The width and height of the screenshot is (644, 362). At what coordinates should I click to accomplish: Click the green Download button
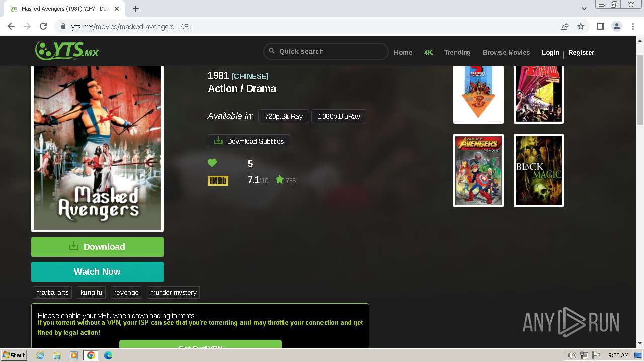(97, 247)
